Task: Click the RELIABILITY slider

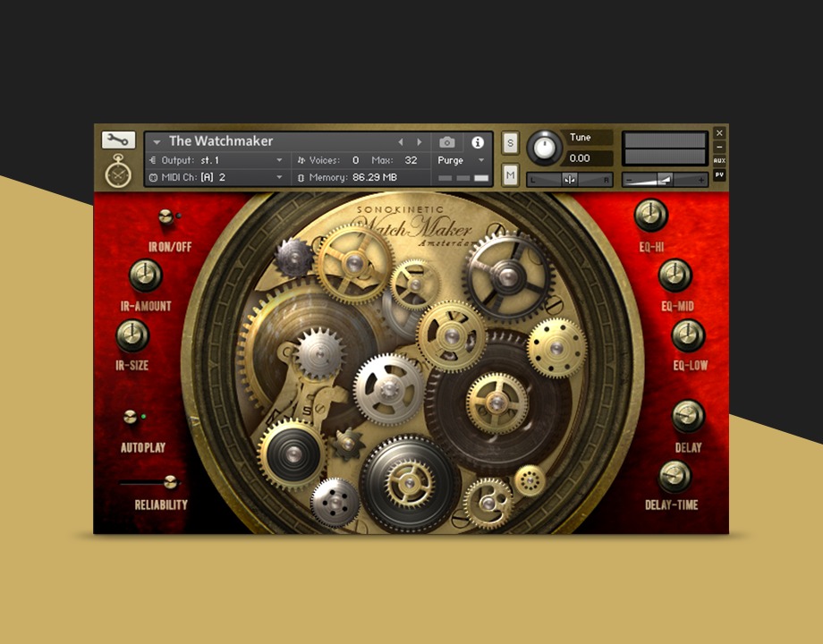Action: [x=169, y=483]
